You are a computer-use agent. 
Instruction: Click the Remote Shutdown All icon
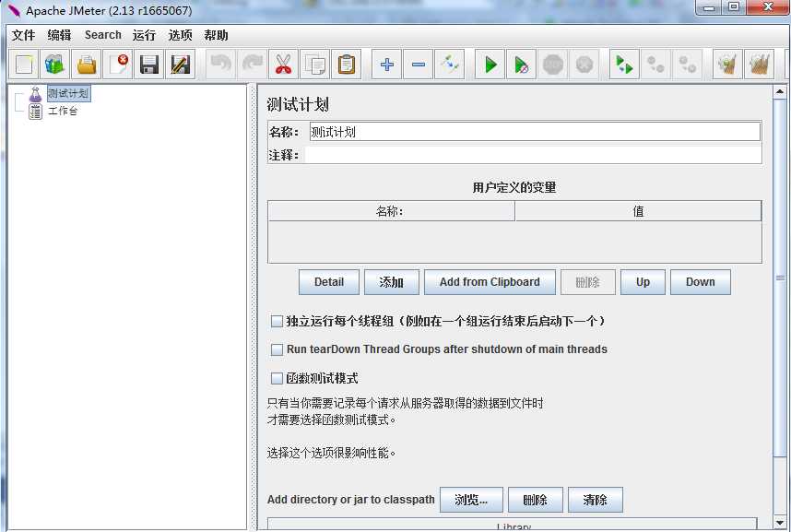(687, 65)
